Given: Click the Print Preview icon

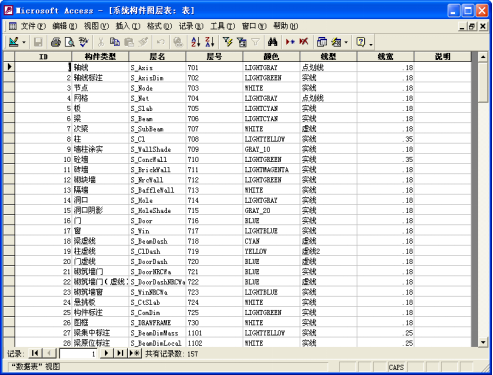Looking at the screenshot, I should pos(69,42).
